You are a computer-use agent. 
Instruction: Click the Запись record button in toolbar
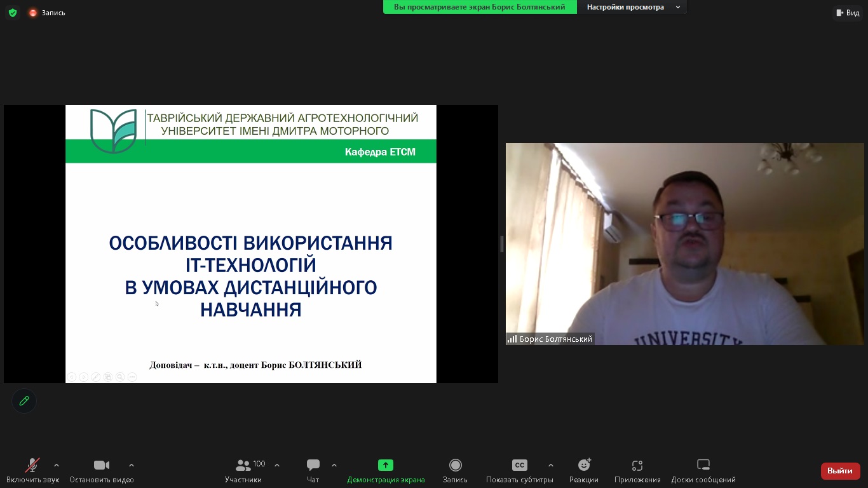(x=455, y=471)
